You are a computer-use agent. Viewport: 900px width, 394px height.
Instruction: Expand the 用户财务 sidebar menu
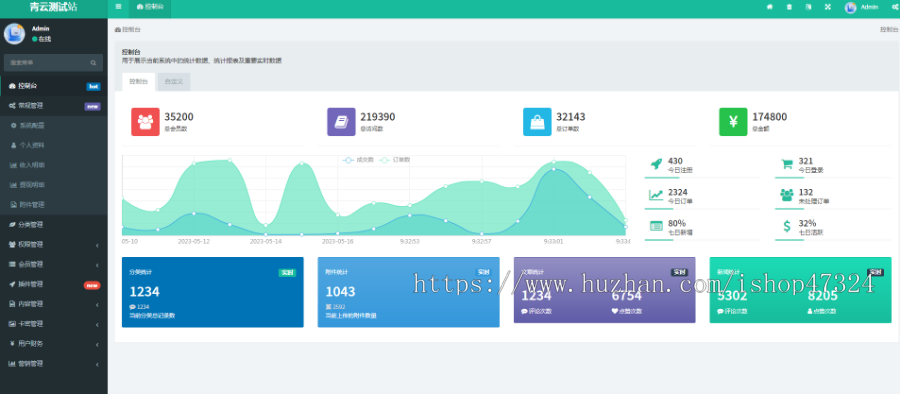tap(54, 343)
